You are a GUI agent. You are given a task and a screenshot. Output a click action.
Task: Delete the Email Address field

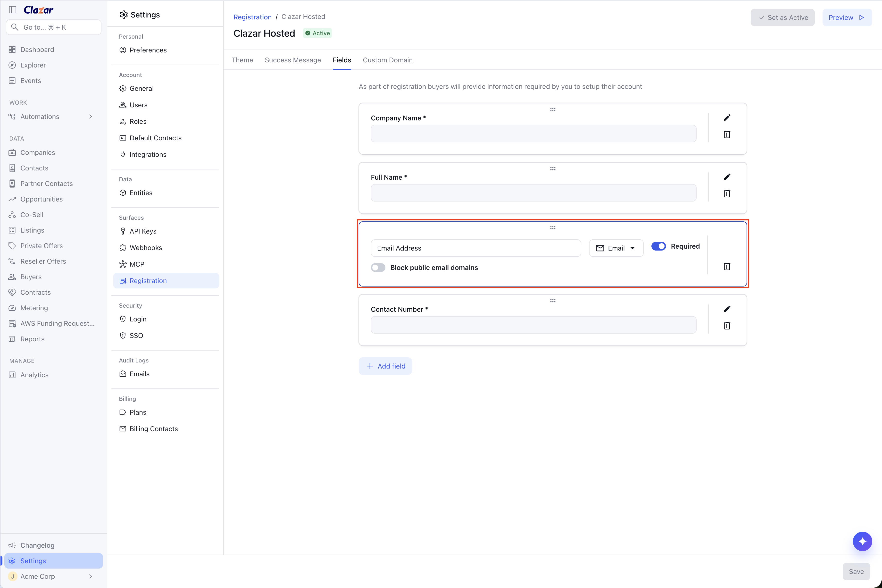tap(726, 266)
